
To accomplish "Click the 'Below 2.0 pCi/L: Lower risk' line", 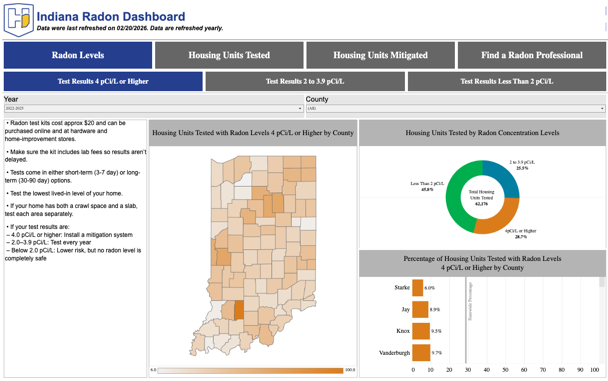I will [73, 254].
